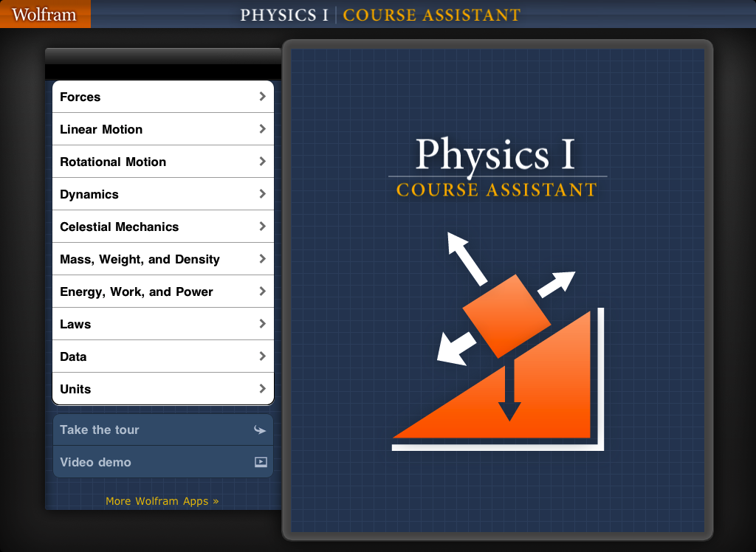Screen dimensions: 756x552
Task: Click the Wolfram logo in top corner
Action: click(x=44, y=14)
